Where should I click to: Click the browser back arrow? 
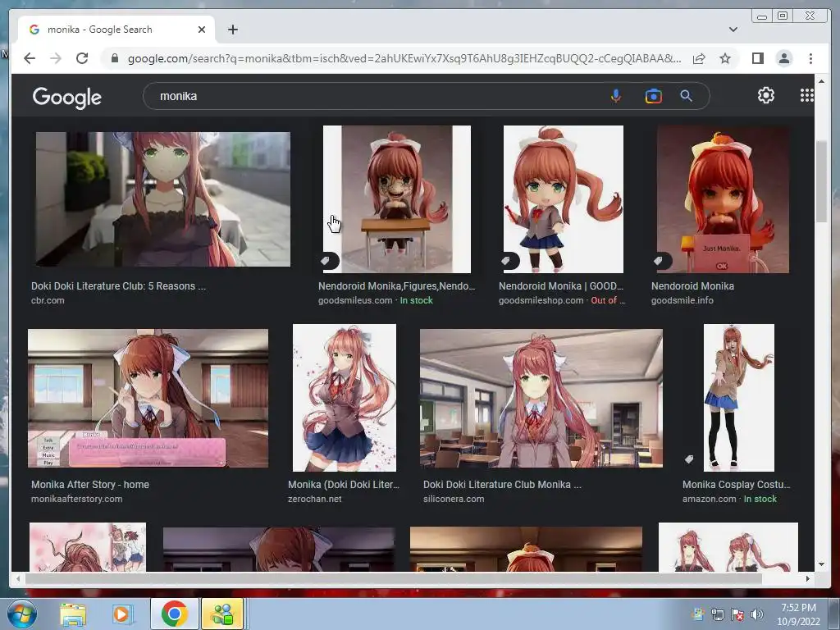tap(30, 58)
